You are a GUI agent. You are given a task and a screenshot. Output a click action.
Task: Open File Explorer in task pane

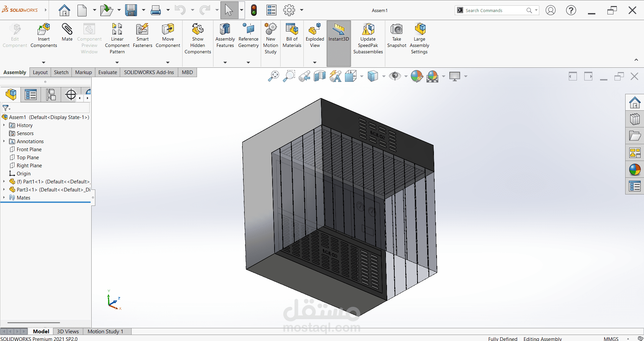635,136
